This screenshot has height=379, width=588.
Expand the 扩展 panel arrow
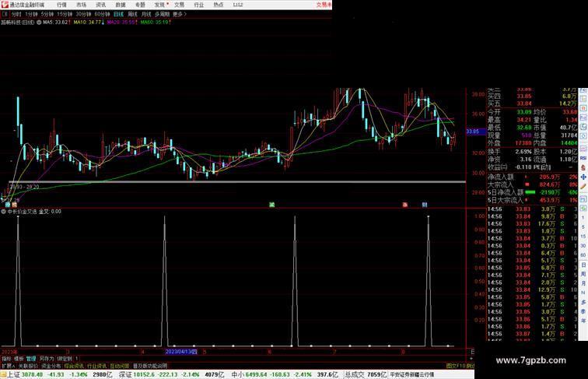click(x=8, y=366)
